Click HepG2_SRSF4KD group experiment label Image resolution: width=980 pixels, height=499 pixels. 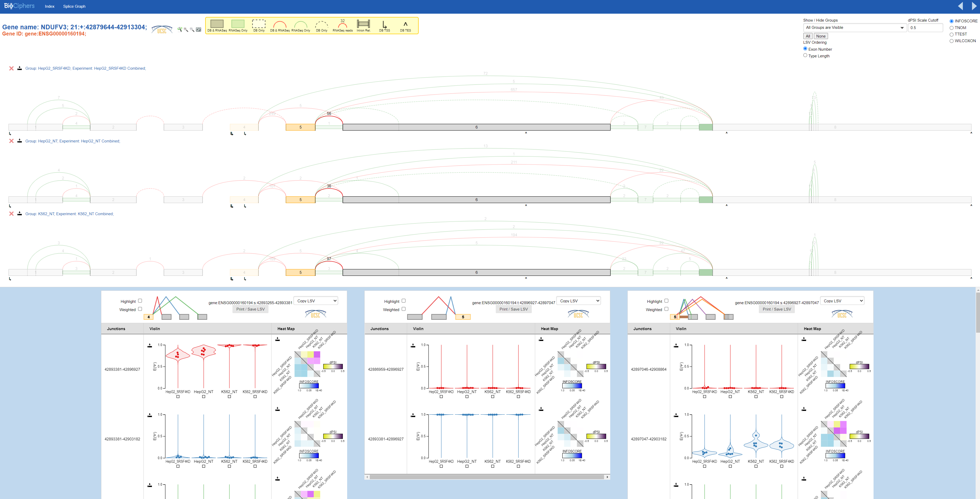(86, 68)
